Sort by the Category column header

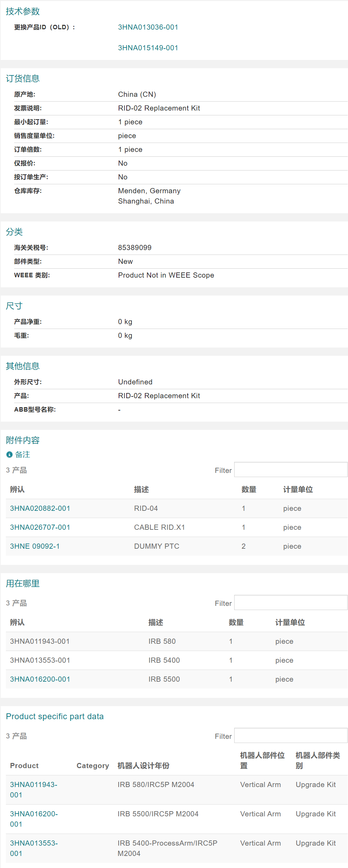click(93, 766)
